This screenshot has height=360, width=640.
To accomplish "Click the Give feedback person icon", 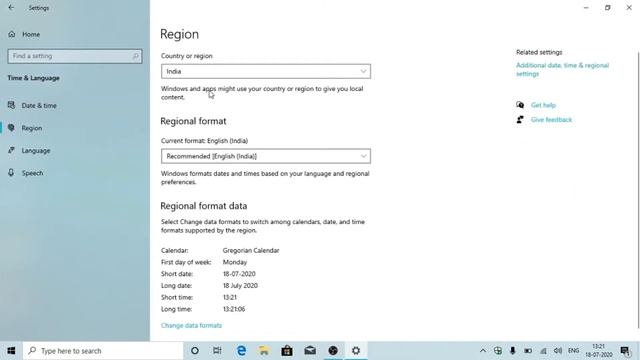I will tap(520, 120).
